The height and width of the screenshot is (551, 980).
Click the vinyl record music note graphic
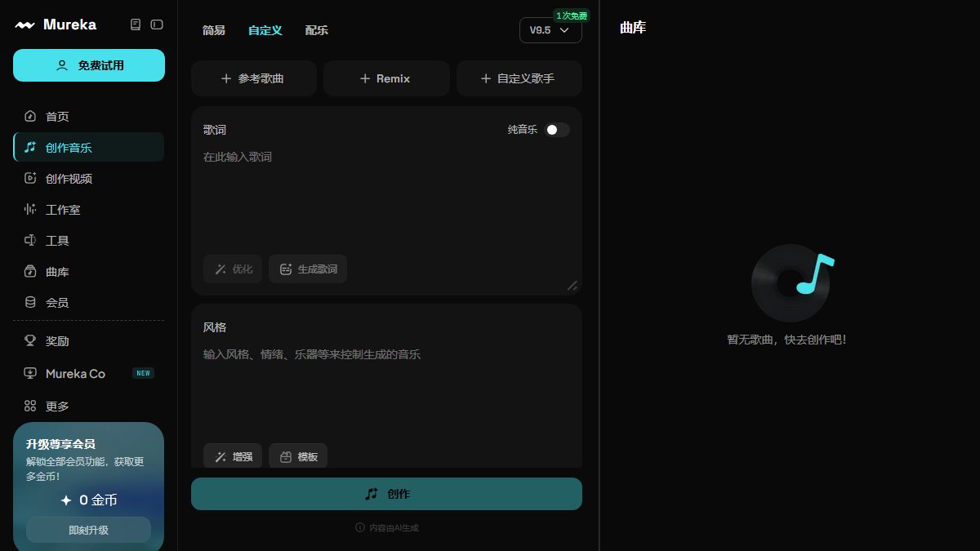click(x=791, y=282)
